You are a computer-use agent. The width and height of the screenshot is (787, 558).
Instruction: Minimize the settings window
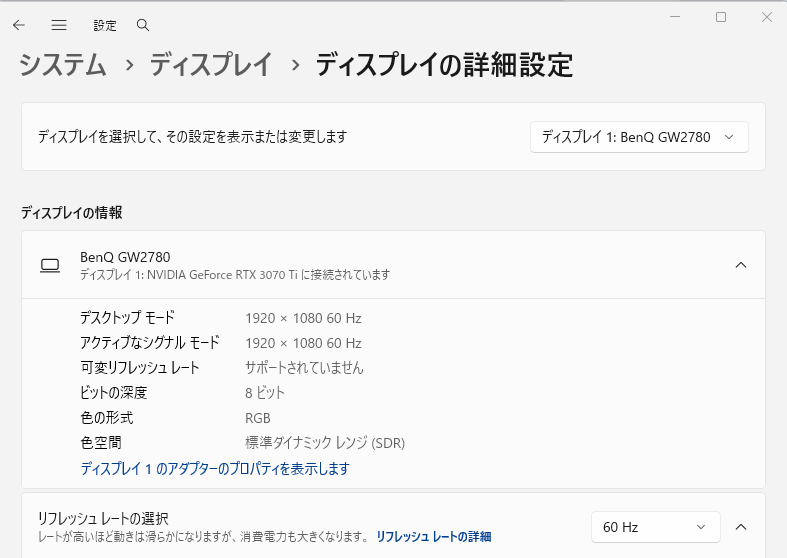[675, 17]
